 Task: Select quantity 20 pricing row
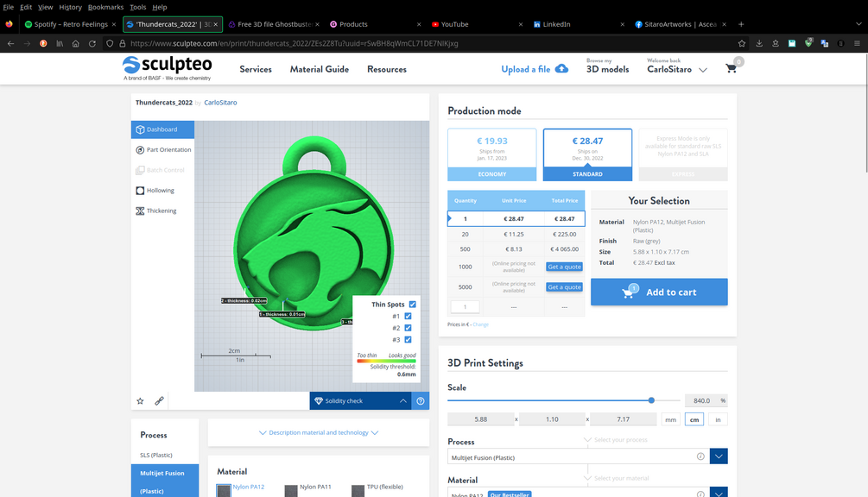516,234
